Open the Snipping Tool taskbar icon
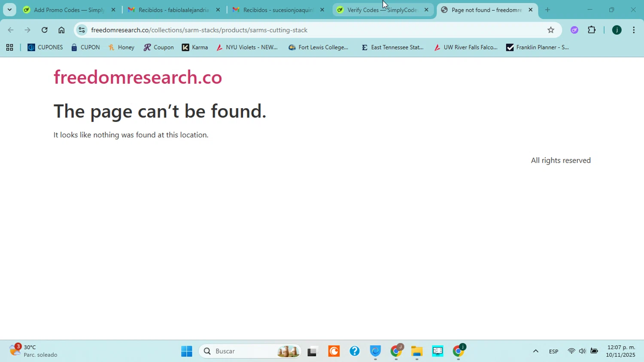This screenshot has height=362, width=644. [x=438, y=351]
